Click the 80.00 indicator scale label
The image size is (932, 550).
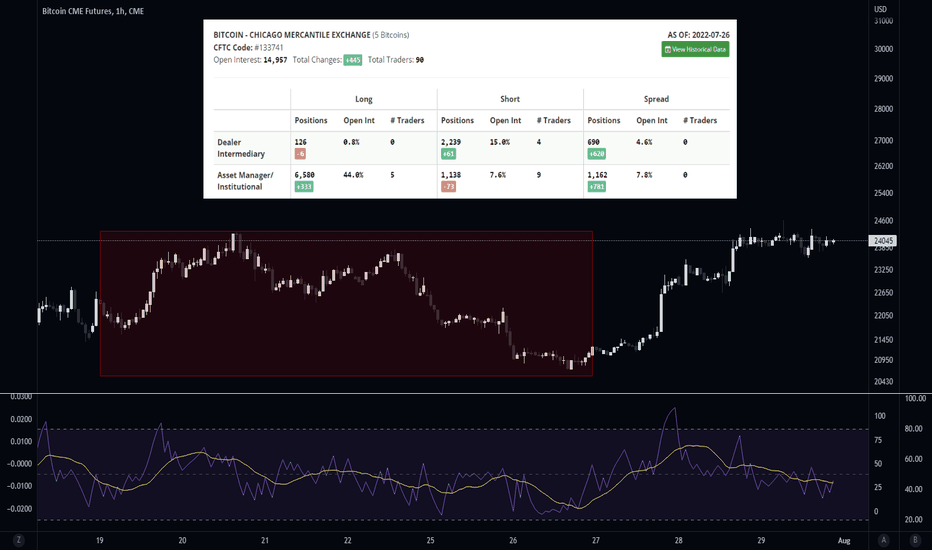(914, 429)
